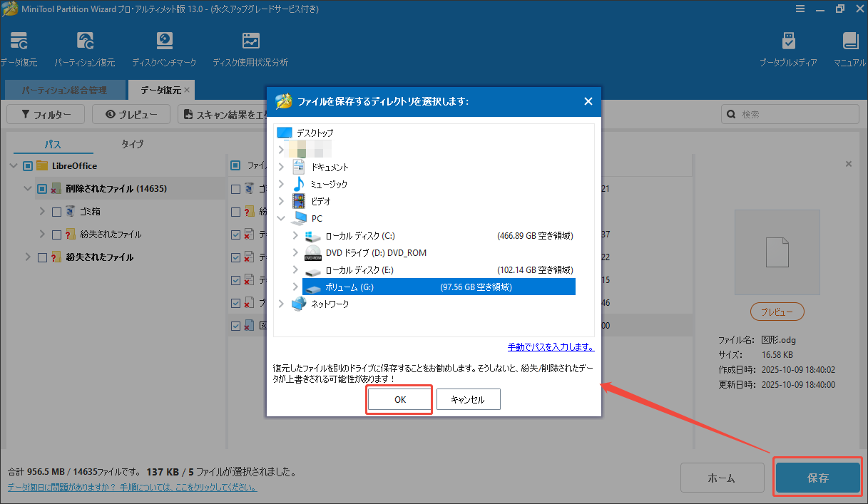Click the LibreOffice folder icon in tree
868x504 pixels.
pyautogui.click(x=42, y=165)
